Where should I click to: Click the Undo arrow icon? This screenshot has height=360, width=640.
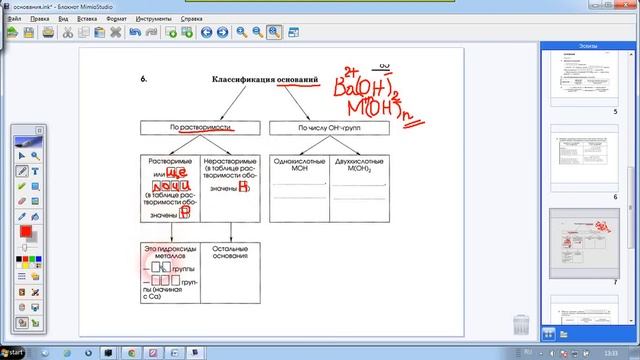pos(135,32)
